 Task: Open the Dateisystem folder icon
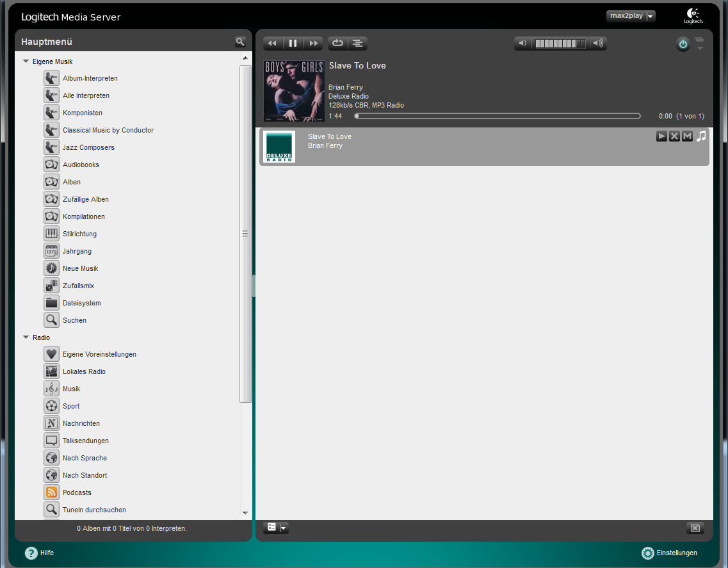pos(51,303)
